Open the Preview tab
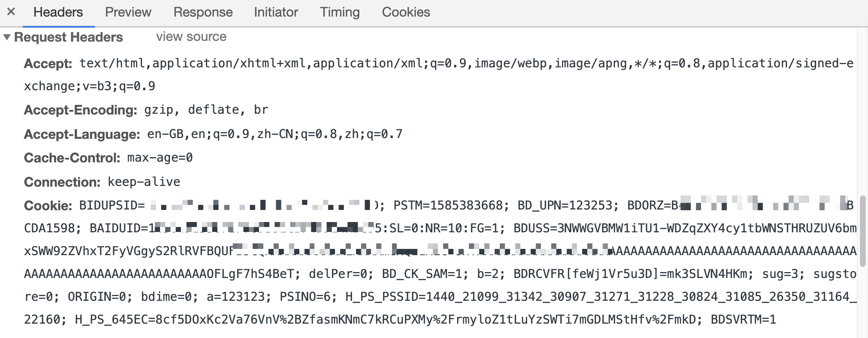The height and width of the screenshot is (338, 868). 128,12
